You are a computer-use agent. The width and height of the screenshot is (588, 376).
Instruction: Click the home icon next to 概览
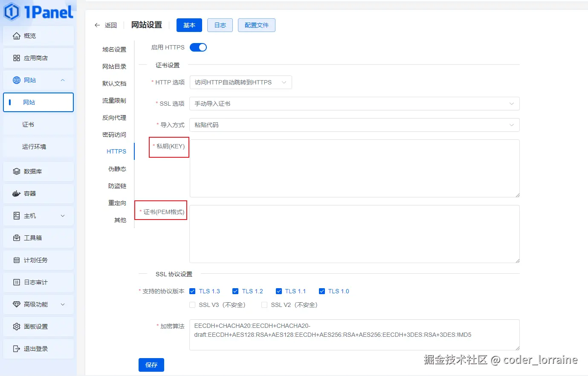point(17,36)
